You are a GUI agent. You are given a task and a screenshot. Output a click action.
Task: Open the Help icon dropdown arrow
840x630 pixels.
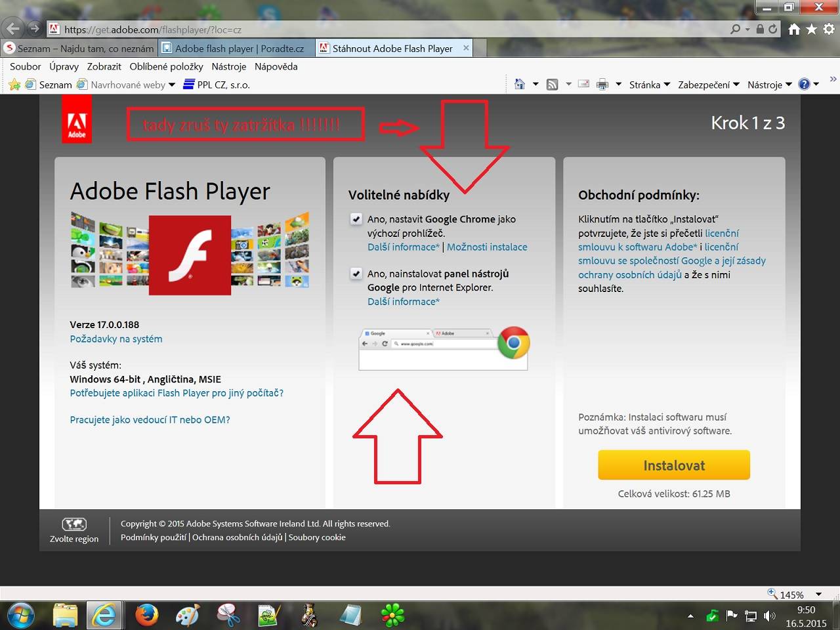(816, 84)
